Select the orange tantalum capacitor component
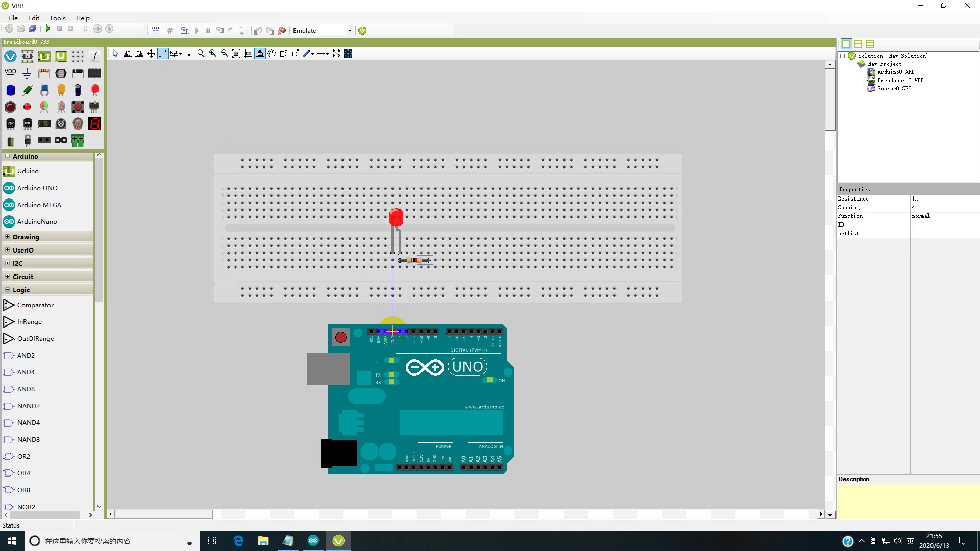The height and width of the screenshot is (551, 980). click(x=61, y=90)
